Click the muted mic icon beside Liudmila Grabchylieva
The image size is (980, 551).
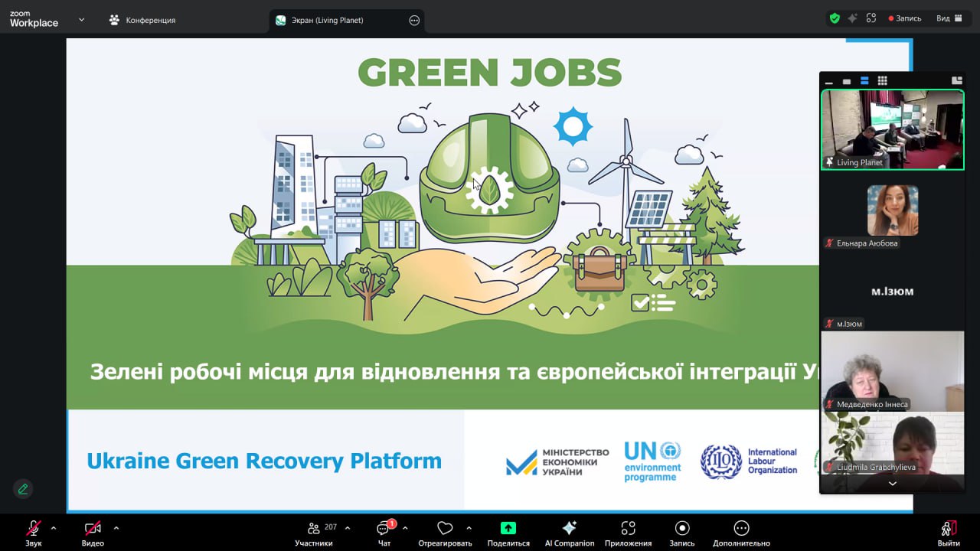pos(829,467)
